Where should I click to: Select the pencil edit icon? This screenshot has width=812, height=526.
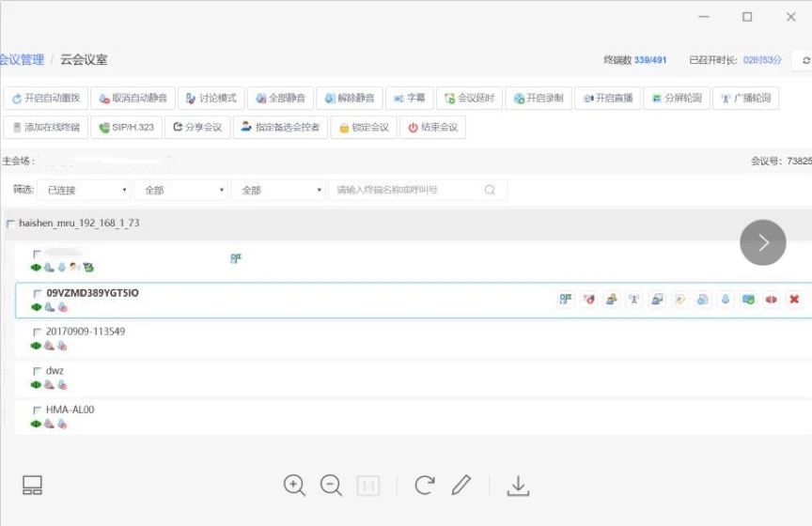(x=461, y=485)
